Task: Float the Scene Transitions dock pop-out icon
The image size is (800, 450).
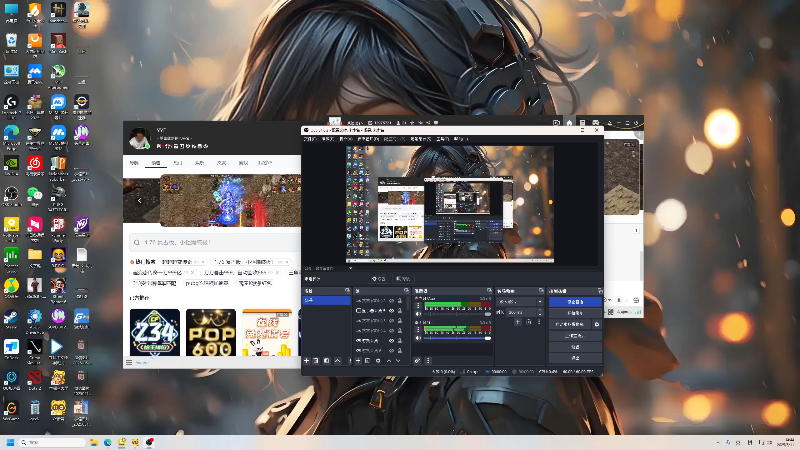Action: pyautogui.click(x=541, y=291)
